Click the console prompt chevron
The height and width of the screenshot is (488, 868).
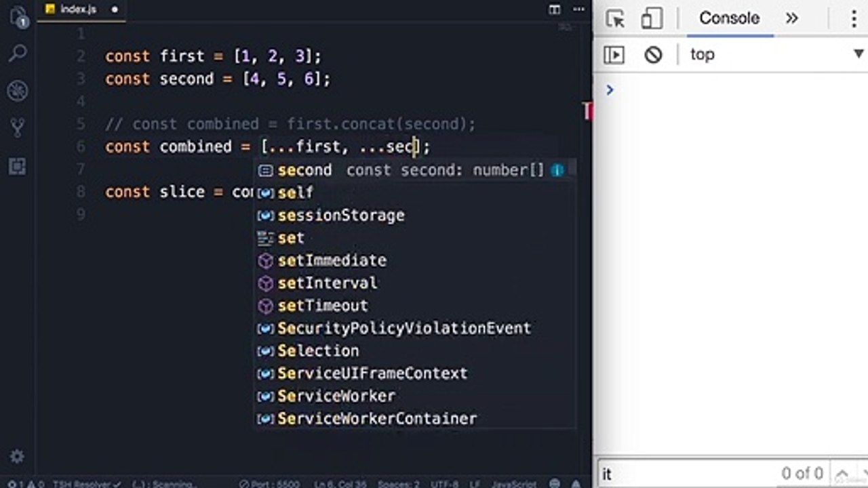610,89
